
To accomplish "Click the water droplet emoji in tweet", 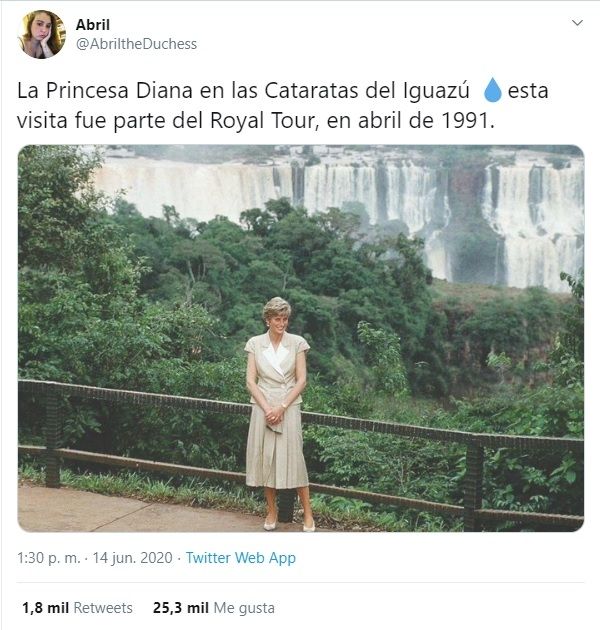I will coord(492,91).
